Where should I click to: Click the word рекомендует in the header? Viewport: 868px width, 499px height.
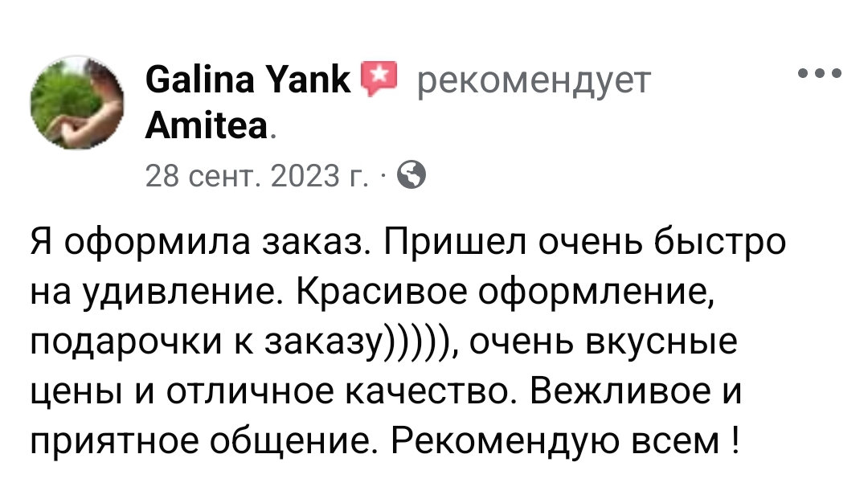(x=534, y=82)
